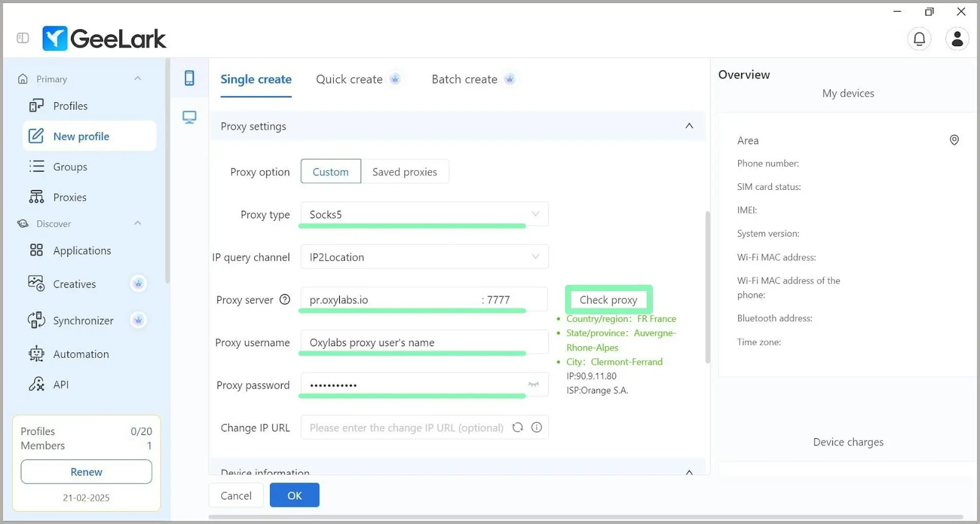The height and width of the screenshot is (524, 980).
Task: Click the Proxy username input field
Action: pyautogui.click(x=424, y=342)
